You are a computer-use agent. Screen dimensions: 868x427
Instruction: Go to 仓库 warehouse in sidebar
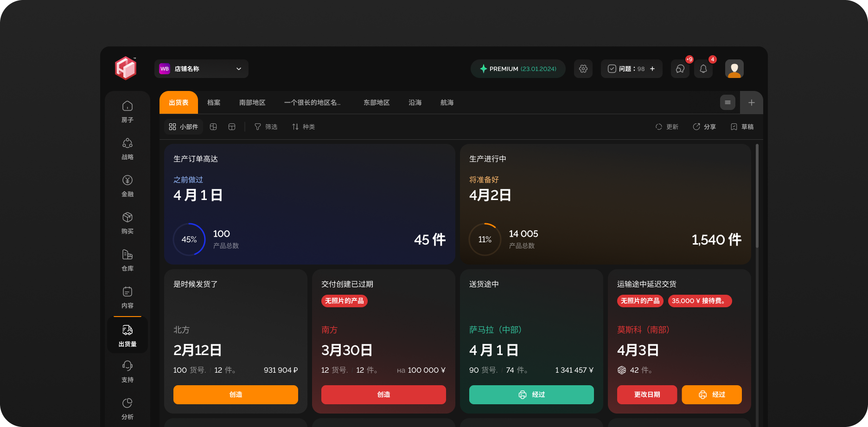[128, 260]
